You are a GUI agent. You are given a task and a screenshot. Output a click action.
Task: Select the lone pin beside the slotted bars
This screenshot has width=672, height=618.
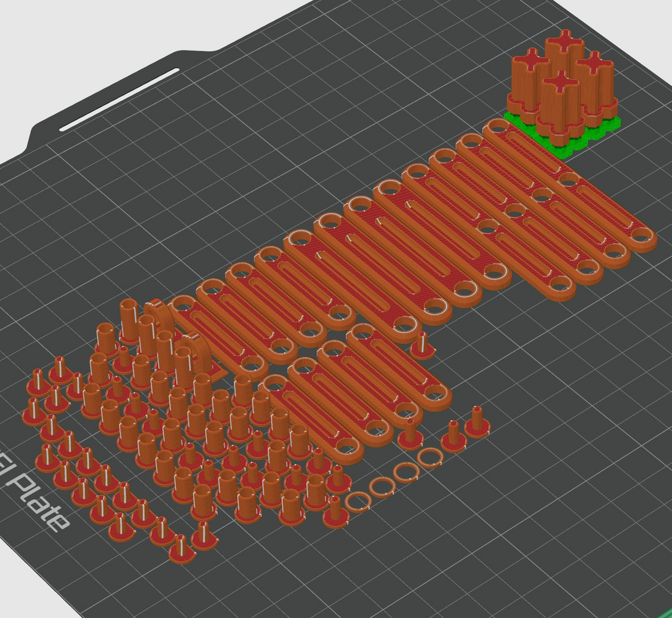click(x=422, y=345)
